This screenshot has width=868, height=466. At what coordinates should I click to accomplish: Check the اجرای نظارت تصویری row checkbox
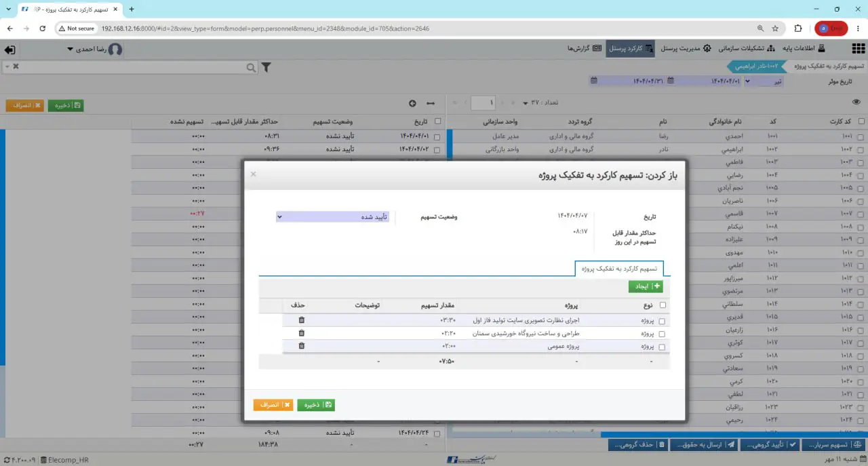pos(662,322)
